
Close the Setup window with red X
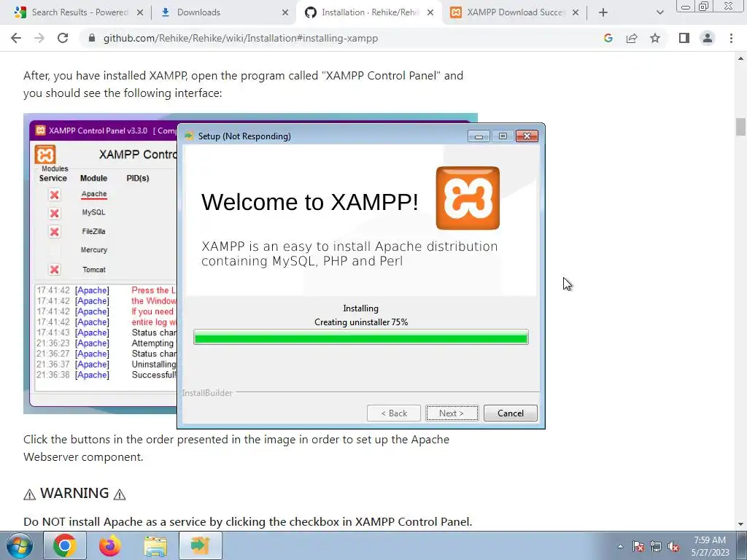527,136
